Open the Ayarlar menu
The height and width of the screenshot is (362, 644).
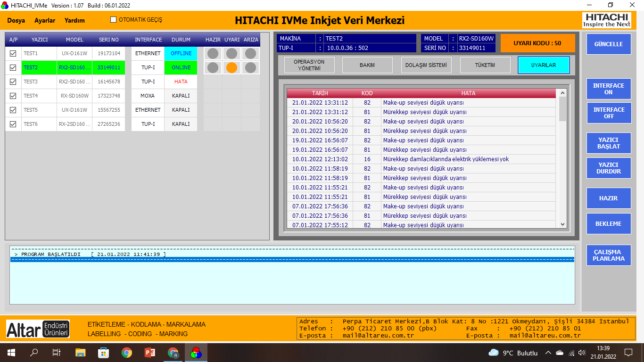click(45, 20)
